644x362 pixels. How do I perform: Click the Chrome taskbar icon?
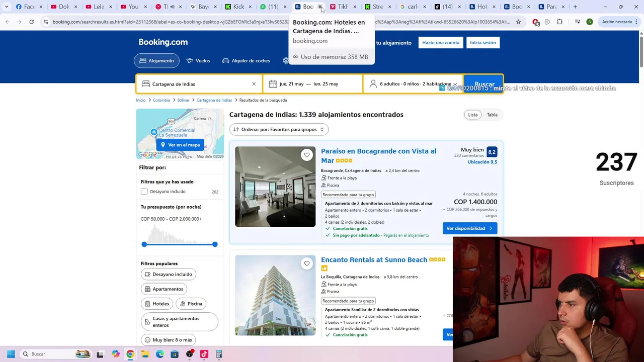130,354
